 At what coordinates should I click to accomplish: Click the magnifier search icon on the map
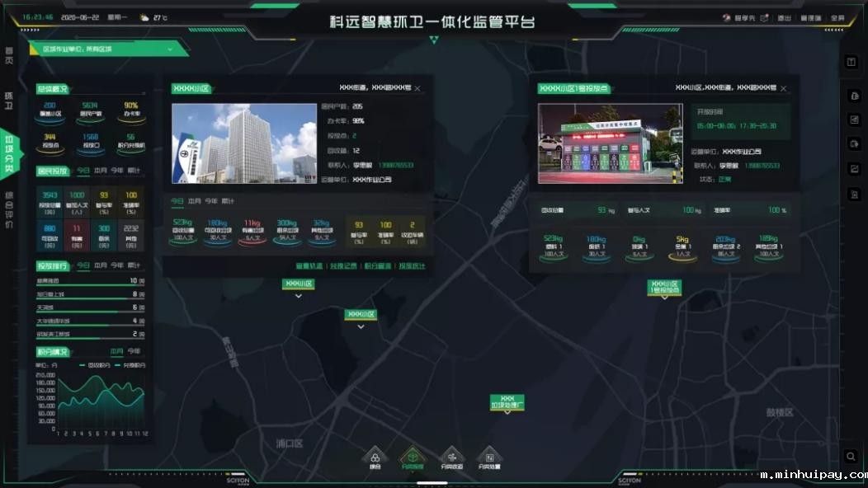(x=851, y=456)
